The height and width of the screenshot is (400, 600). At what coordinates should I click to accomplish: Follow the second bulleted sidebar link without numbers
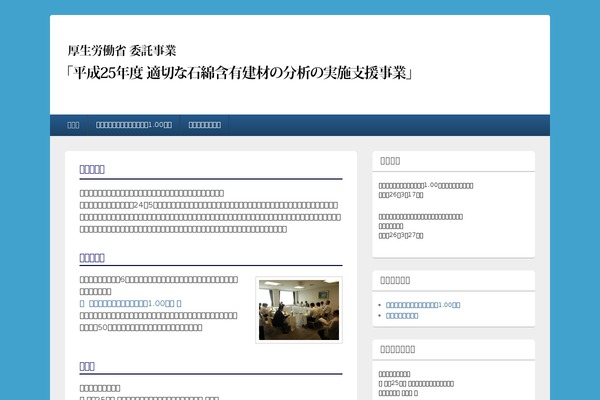402,316
